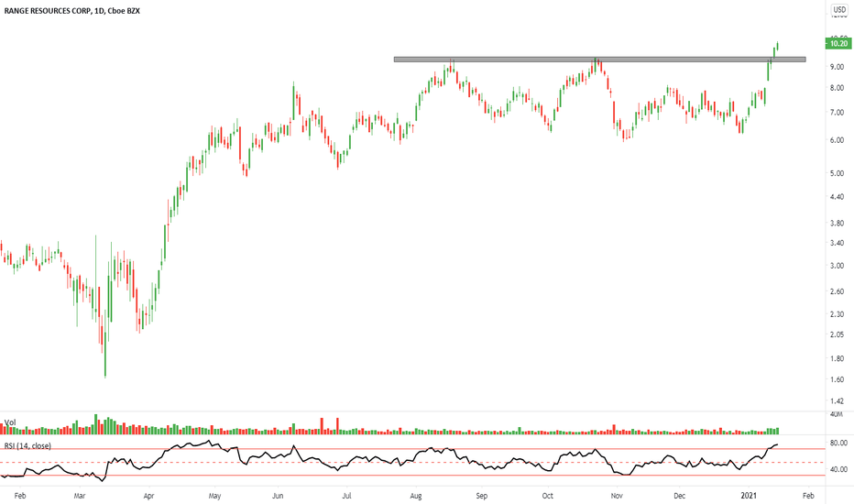The image size is (854, 504).
Task: Click the RSI dashed red midline
Action: (412, 462)
